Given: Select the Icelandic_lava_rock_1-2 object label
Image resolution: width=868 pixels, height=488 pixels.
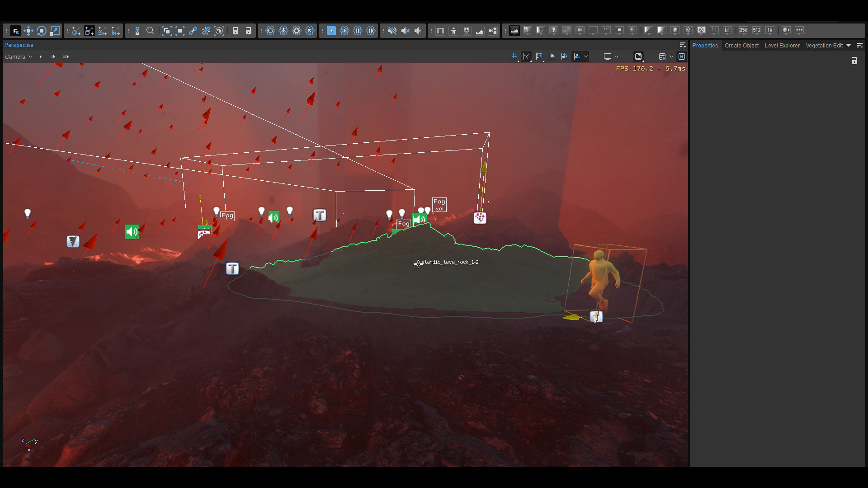Looking at the screenshot, I should (x=448, y=262).
